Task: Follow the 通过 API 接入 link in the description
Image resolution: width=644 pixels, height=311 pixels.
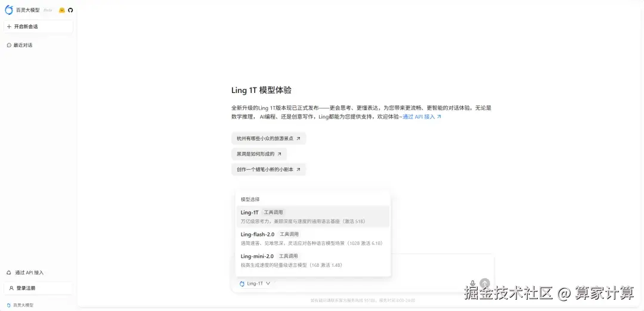Action: (x=422, y=117)
